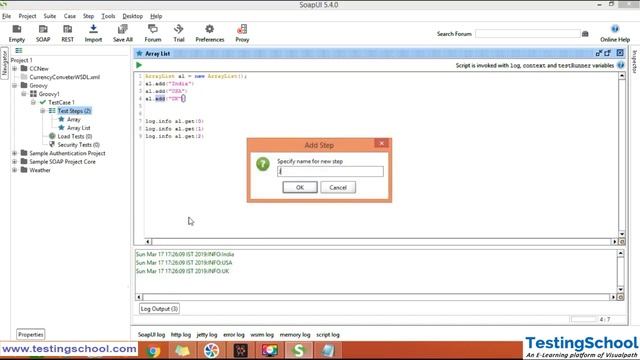Switch to the error log tab

pyautogui.click(x=234, y=335)
